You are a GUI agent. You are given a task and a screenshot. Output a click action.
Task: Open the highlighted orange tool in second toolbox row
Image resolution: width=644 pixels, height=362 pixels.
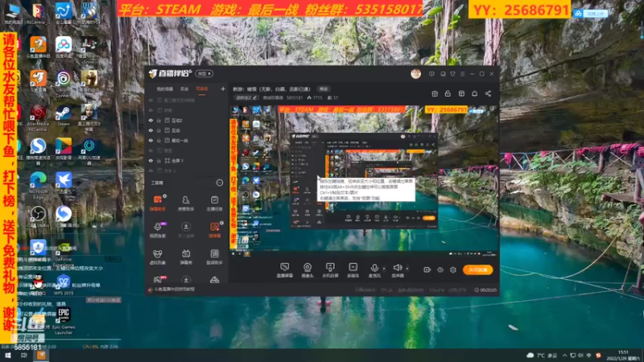214,230
